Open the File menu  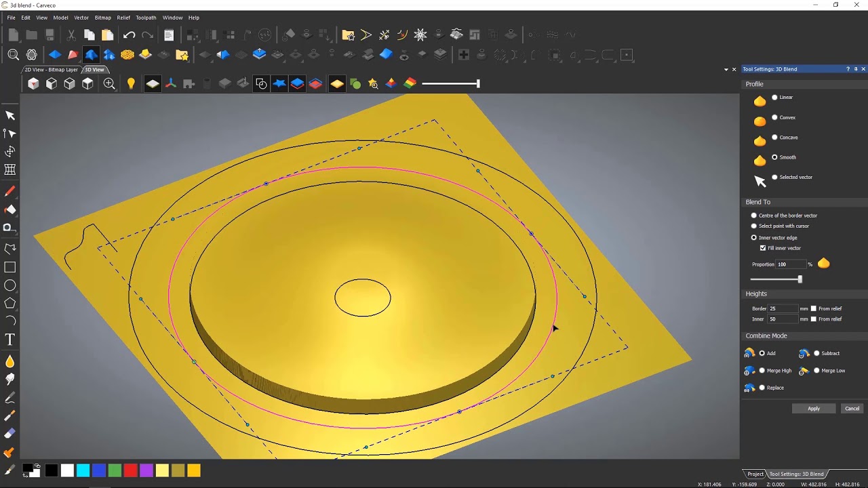(x=11, y=18)
